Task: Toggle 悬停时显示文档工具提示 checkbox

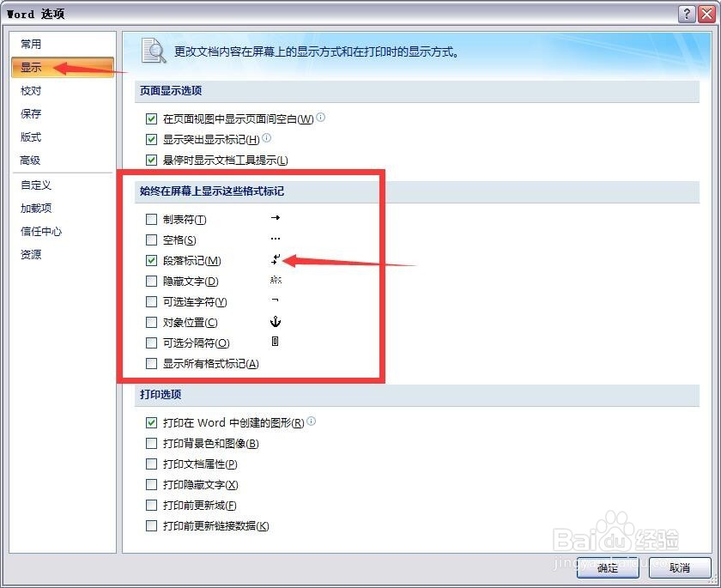Action: [x=151, y=160]
